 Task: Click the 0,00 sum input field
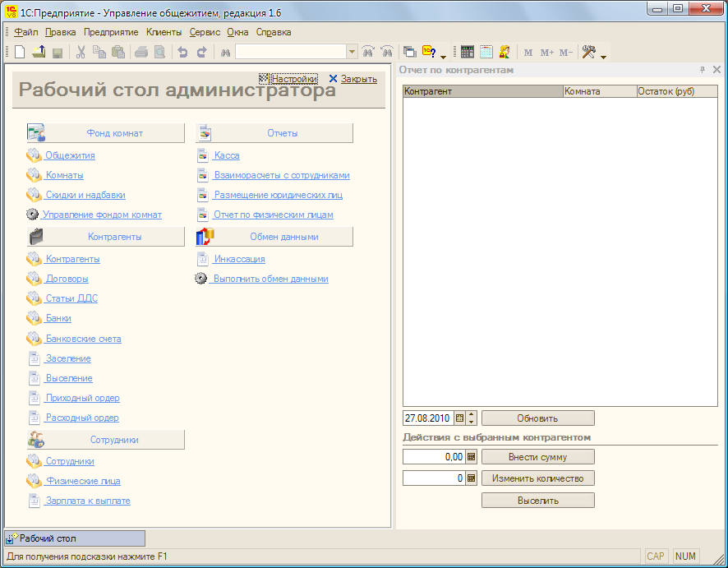coord(434,457)
